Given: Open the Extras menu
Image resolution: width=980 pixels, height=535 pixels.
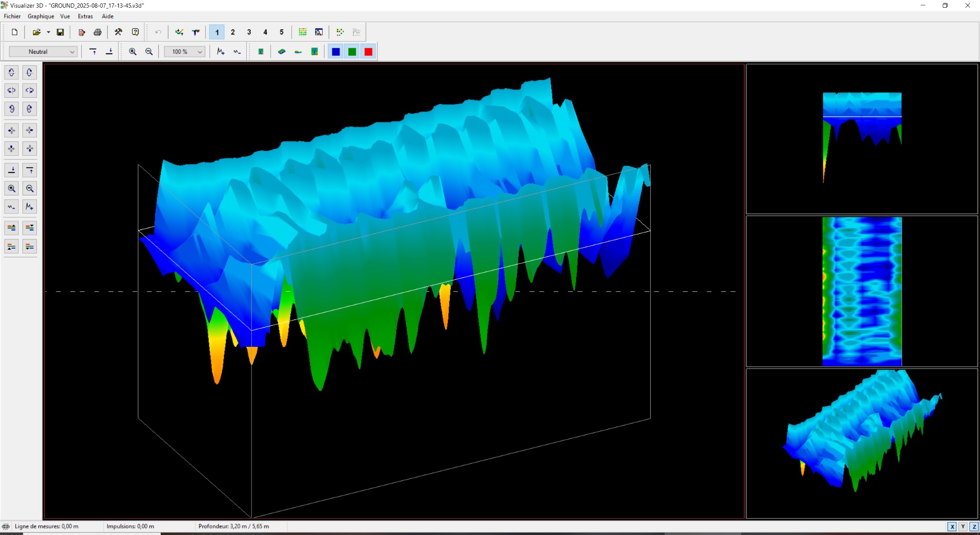Looking at the screenshot, I should tap(85, 16).
